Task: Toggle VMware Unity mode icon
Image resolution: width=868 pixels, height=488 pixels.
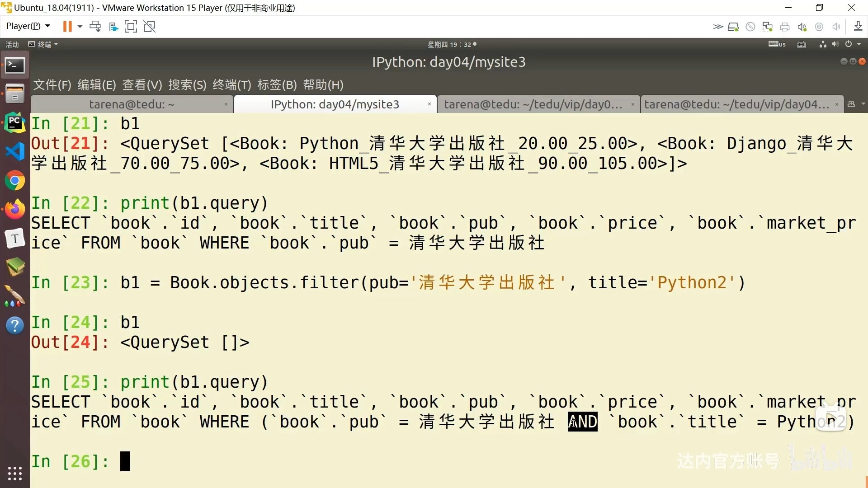Action: click(x=150, y=27)
